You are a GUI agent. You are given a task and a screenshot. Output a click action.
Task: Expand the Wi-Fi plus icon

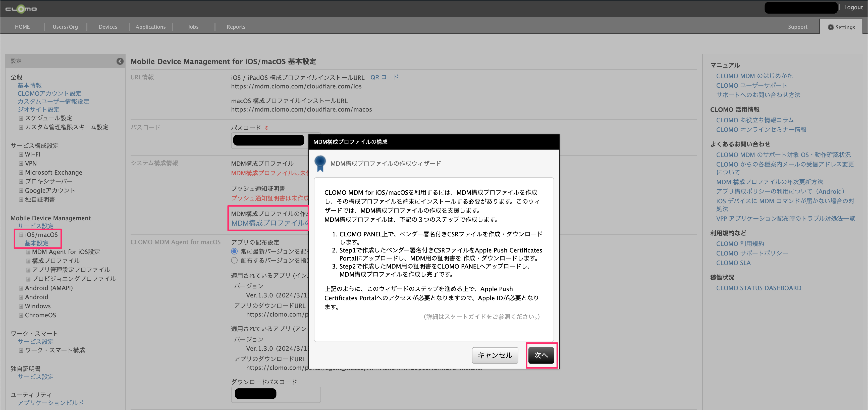(21, 155)
